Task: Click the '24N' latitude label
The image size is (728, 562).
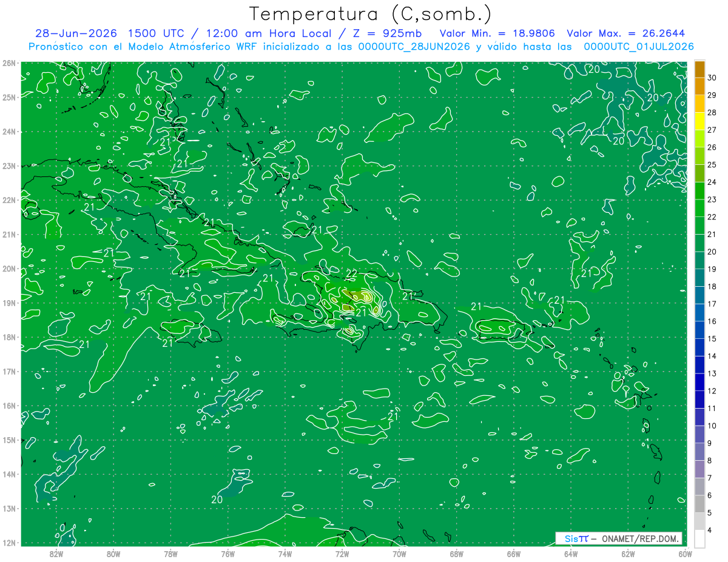Action: coord(9,132)
